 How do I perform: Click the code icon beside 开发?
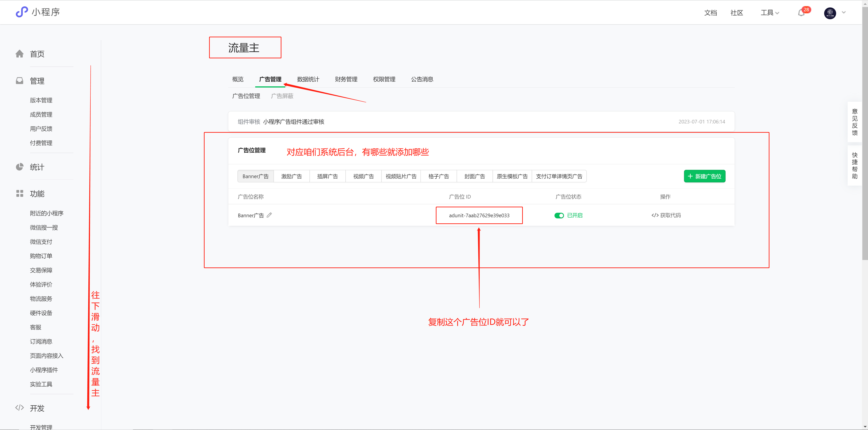[x=19, y=407]
